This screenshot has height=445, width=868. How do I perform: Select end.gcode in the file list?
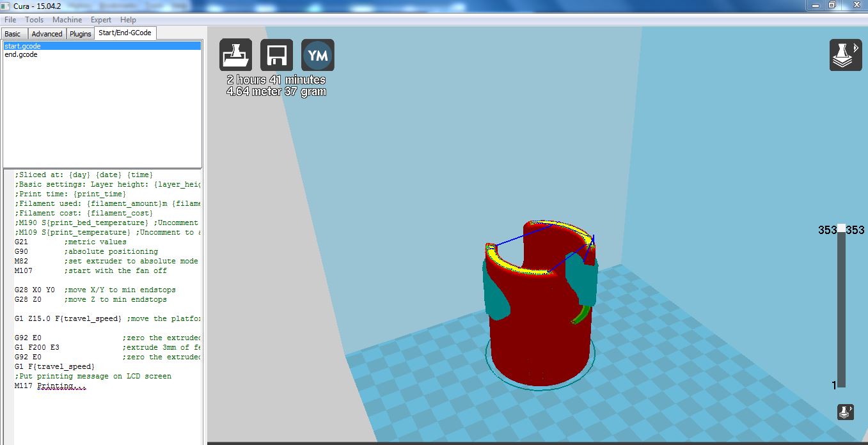[21, 55]
